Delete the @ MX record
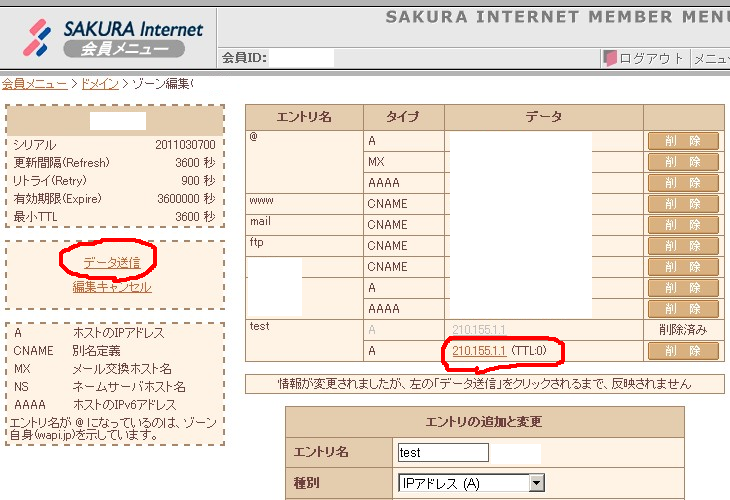Screen dimensions: 730x500 click(683, 162)
